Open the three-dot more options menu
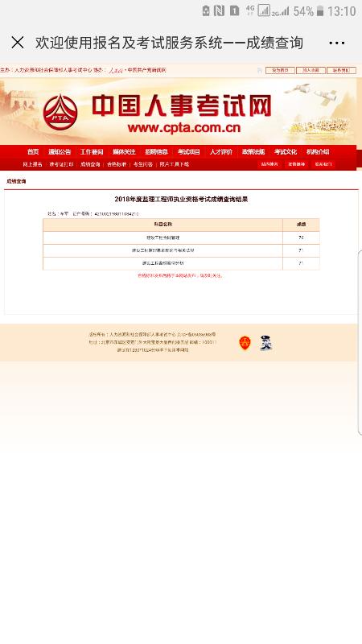 (336, 43)
